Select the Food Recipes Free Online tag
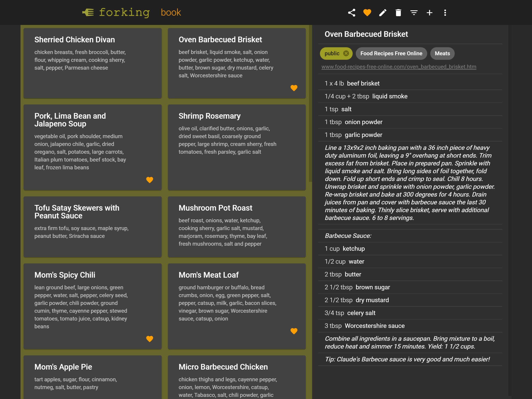The image size is (532, 399). pos(391,53)
